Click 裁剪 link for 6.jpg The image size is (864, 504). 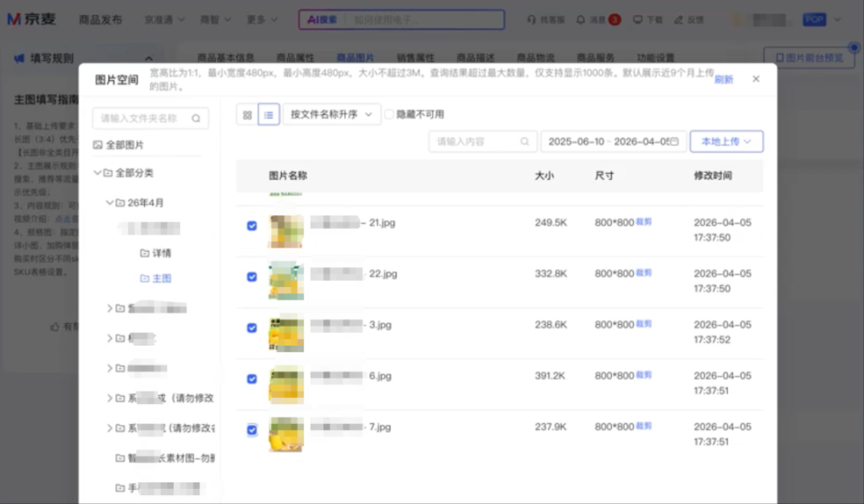[x=643, y=374]
